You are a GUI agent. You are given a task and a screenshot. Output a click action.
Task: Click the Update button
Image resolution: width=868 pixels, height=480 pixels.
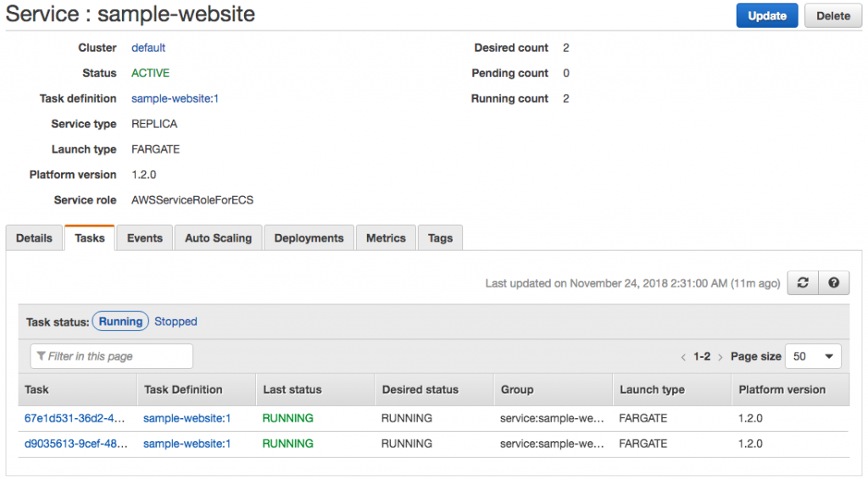click(x=766, y=15)
